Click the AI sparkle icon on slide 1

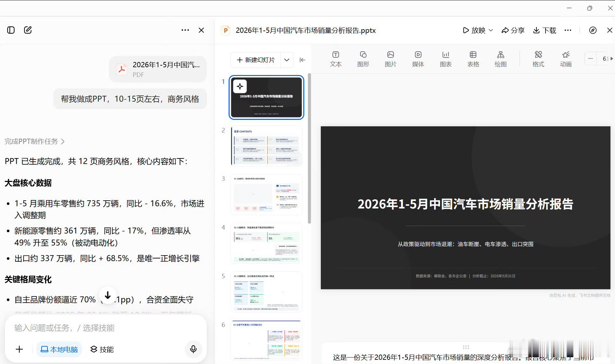coord(240,86)
